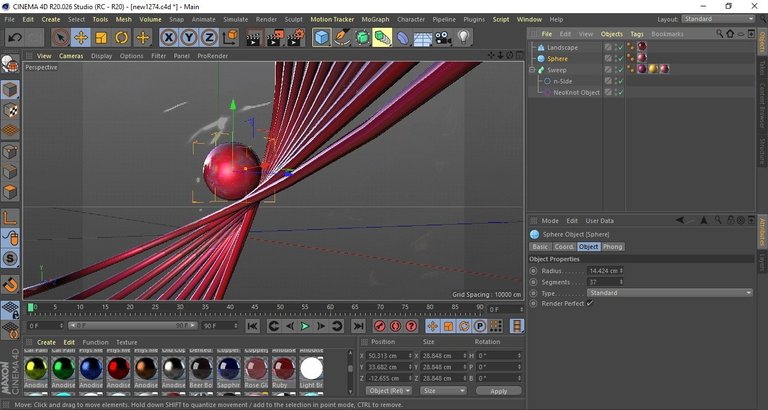768x410 pixels.
Task: Search objects with magnifier icon
Action: click(720, 34)
